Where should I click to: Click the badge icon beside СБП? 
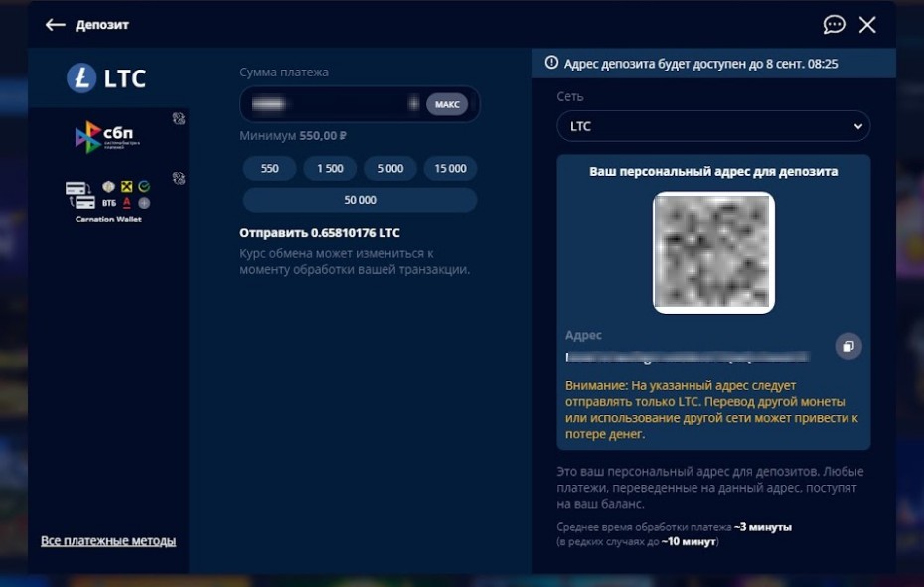(179, 119)
